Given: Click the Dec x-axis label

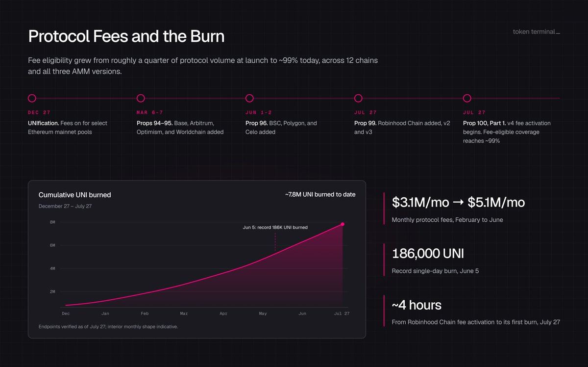Looking at the screenshot, I should tap(66, 313).
